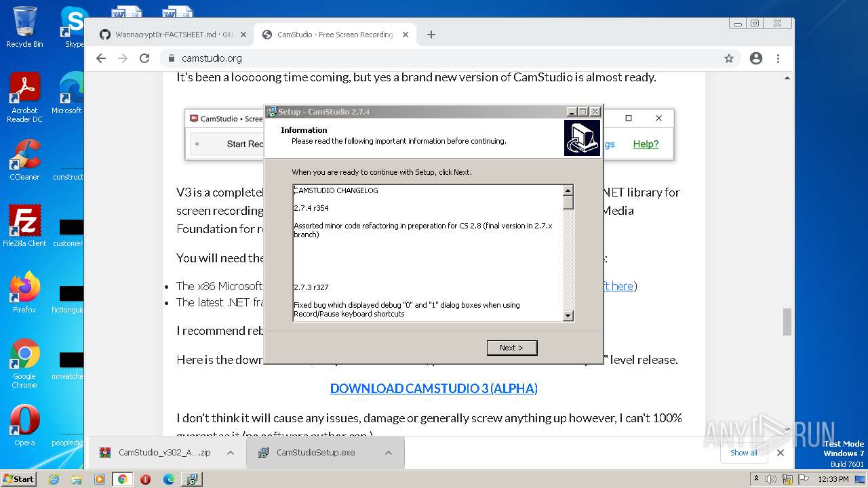Open the volume control in the tray

pos(771,479)
